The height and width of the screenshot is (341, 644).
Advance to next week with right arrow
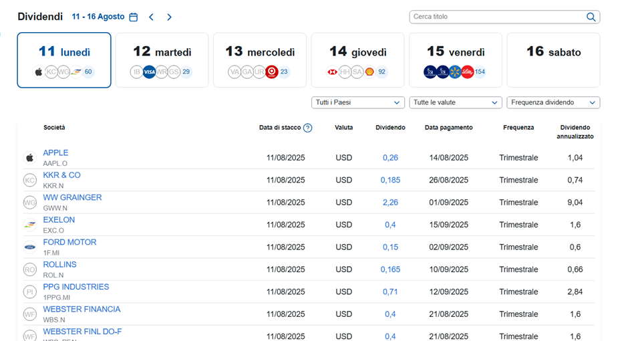pyautogui.click(x=169, y=17)
